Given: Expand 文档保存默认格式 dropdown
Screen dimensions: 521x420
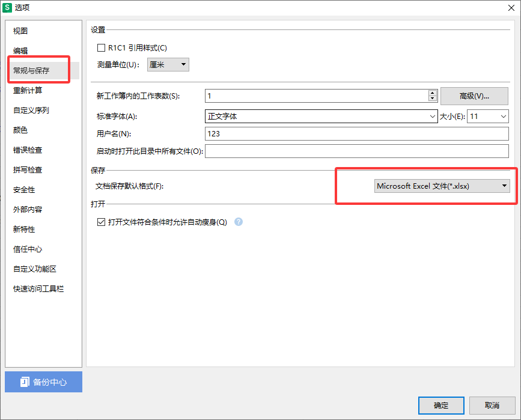Looking at the screenshot, I should (x=442, y=186).
